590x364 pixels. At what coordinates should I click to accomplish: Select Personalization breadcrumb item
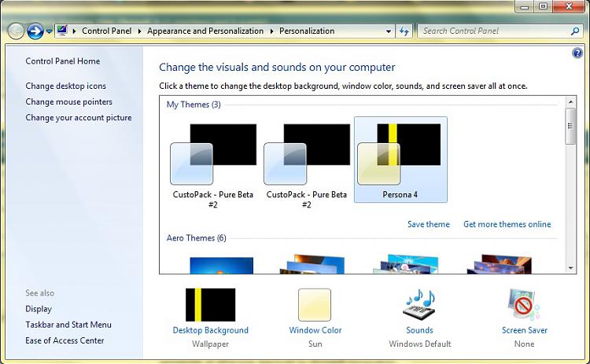click(307, 31)
